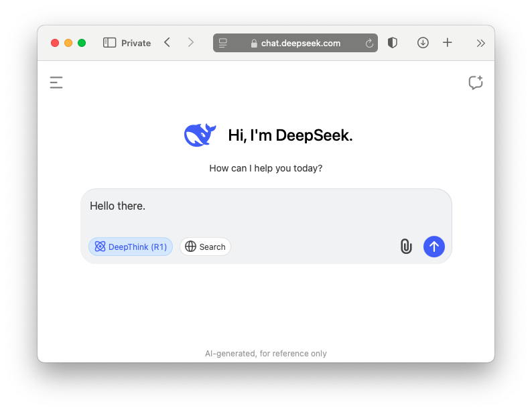
Task: Send the message with the blue arrow button
Action: click(434, 247)
